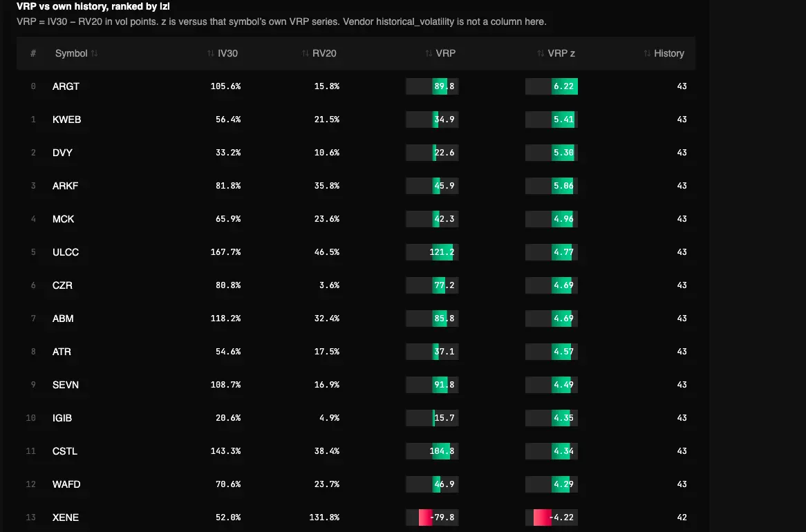The height and width of the screenshot is (532, 806).
Task: Select the IGIB symbol
Action: (x=62, y=418)
